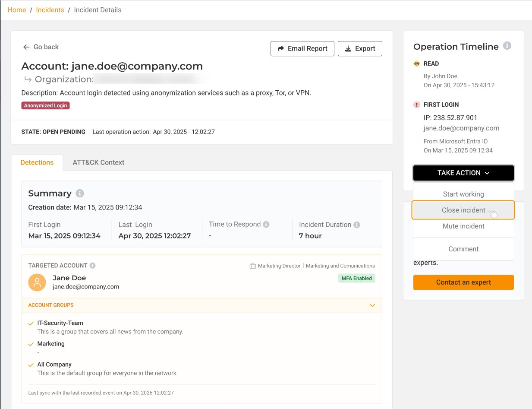The width and height of the screenshot is (532, 409).
Task: Click the Anonymized Login tag
Action: (45, 105)
